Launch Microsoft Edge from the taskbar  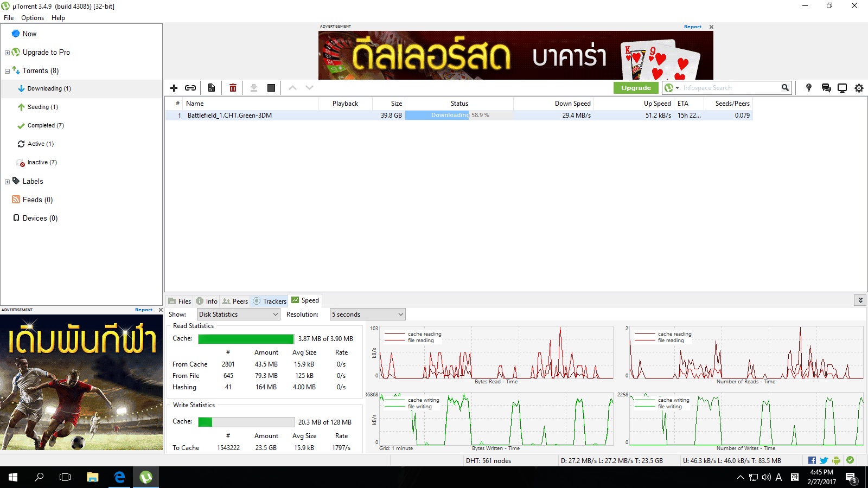click(119, 477)
